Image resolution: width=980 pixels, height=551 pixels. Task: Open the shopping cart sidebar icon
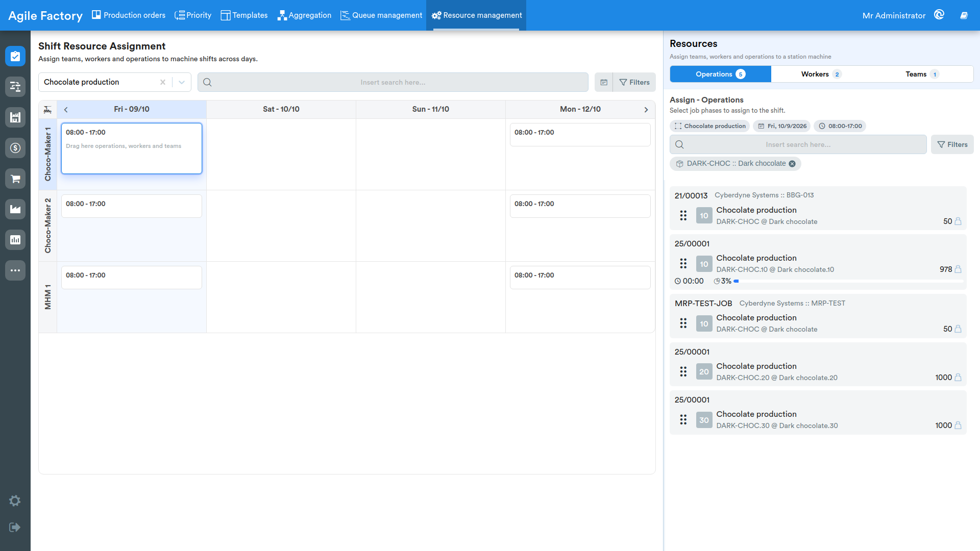15,179
